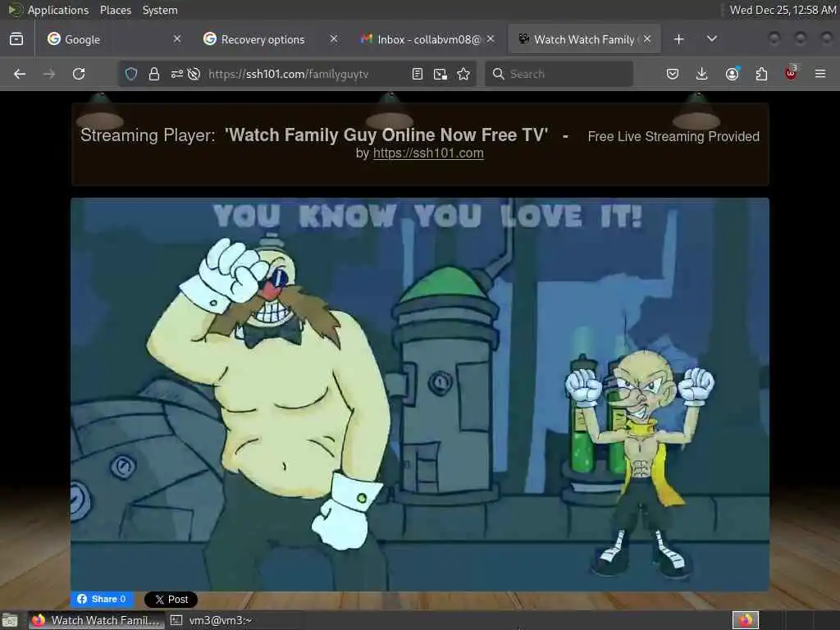Go back to the previous page

click(20, 74)
